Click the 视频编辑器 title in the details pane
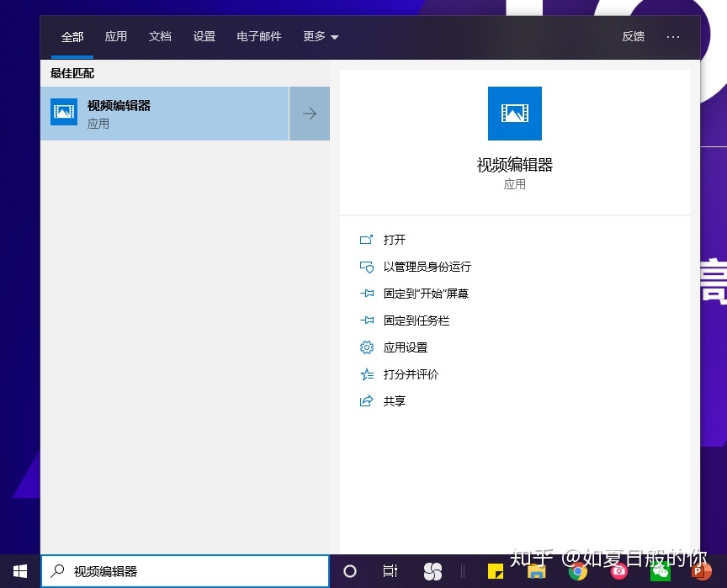 click(515, 165)
